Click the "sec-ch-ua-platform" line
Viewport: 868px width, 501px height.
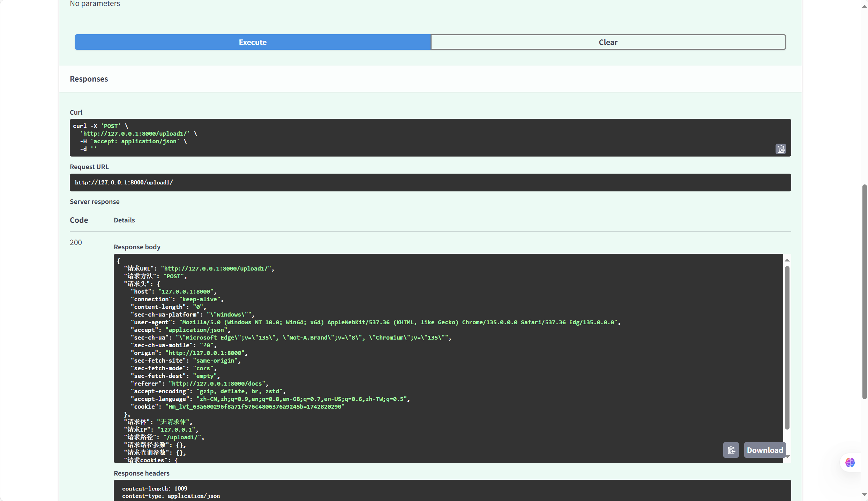click(193, 314)
